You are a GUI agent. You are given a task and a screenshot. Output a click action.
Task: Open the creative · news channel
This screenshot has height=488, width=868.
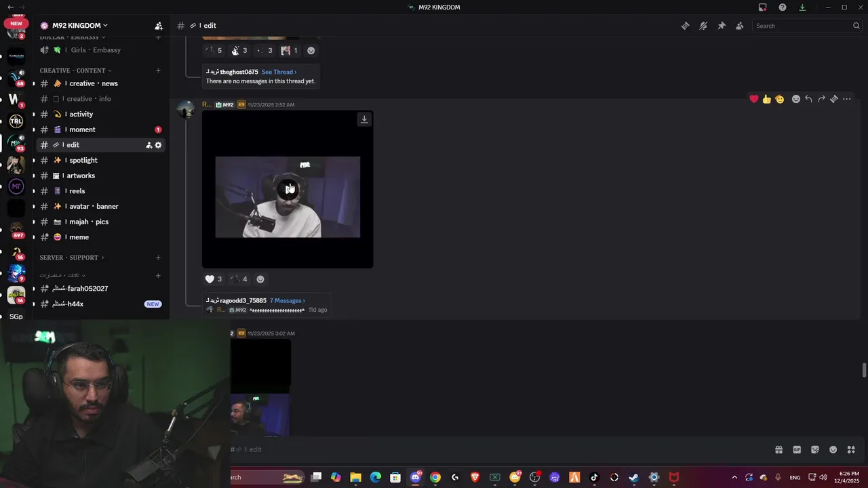100,83
